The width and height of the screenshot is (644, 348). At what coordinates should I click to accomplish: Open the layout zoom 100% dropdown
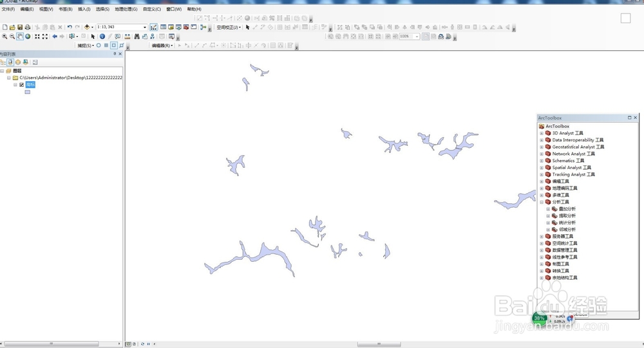pyautogui.click(x=417, y=37)
